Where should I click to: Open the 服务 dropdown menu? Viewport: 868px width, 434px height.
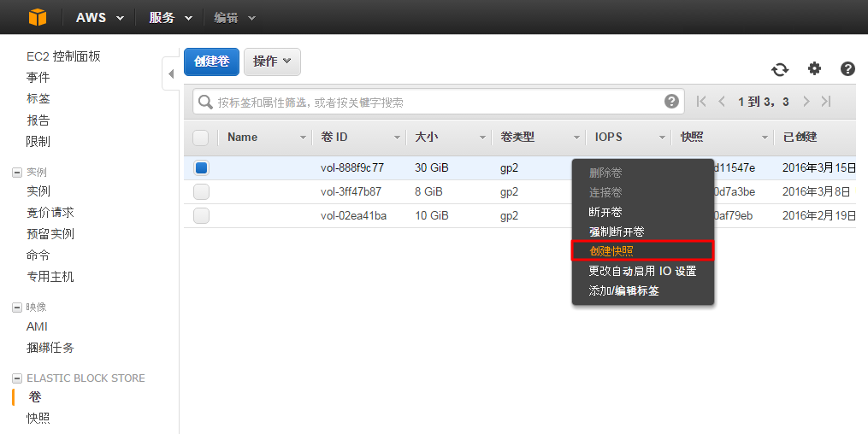(170, 18)
